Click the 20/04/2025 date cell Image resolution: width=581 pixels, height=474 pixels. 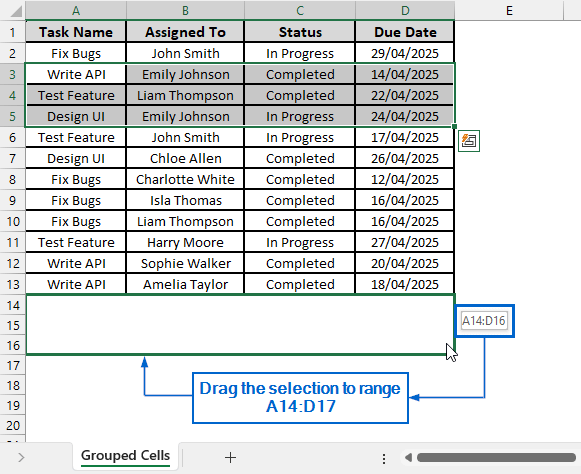click(x=405, y=263)
